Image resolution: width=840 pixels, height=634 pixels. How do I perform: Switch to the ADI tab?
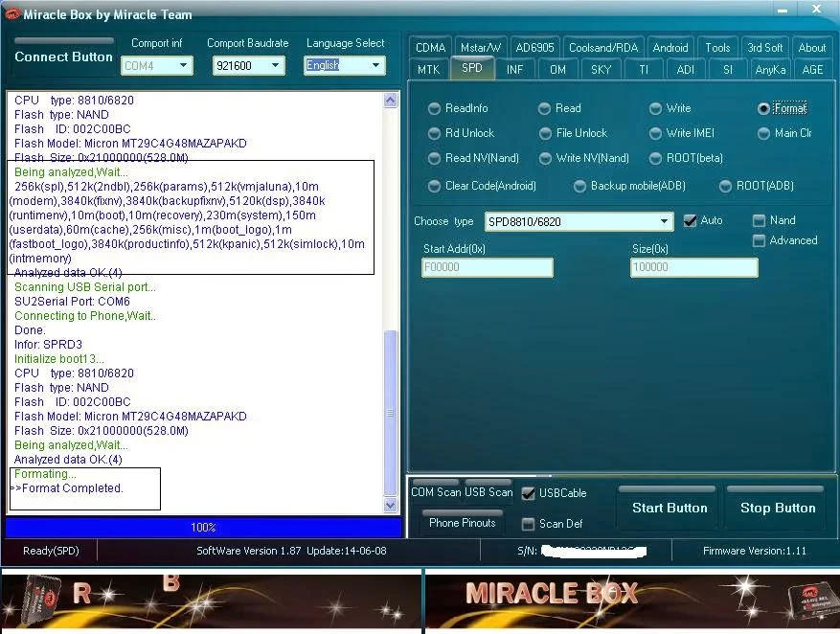(x=685, y=70)
